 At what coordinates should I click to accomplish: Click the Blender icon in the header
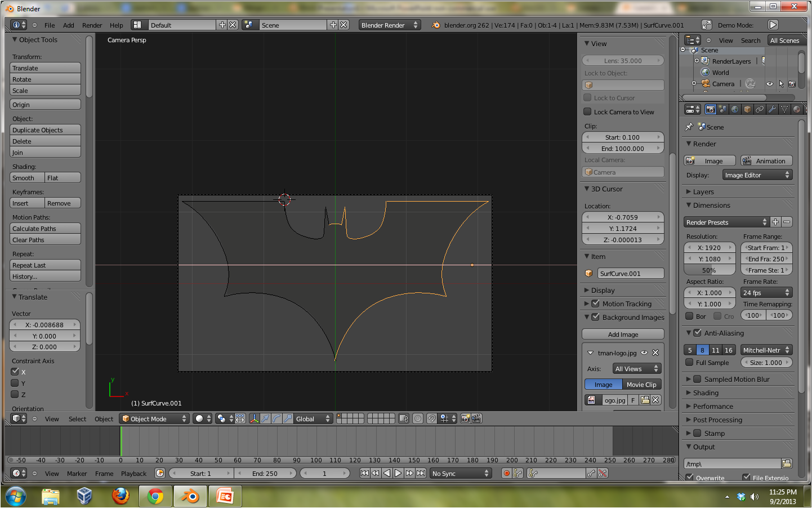tap(436, 25)
